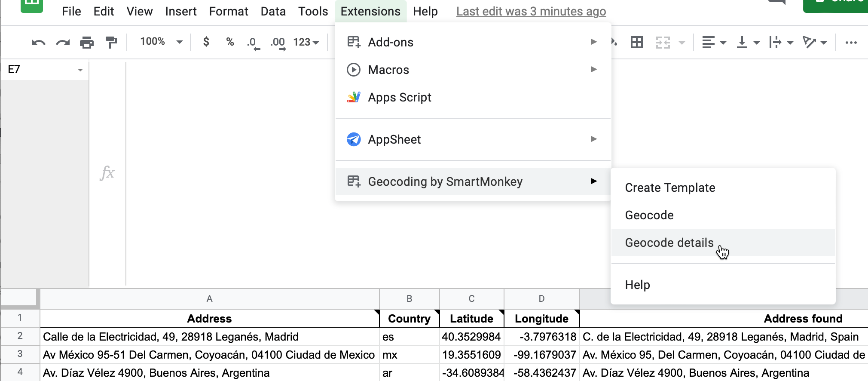Screen dimensions: 868x381
Task: Click the Horizontal align icon
Action: [708, 42]
